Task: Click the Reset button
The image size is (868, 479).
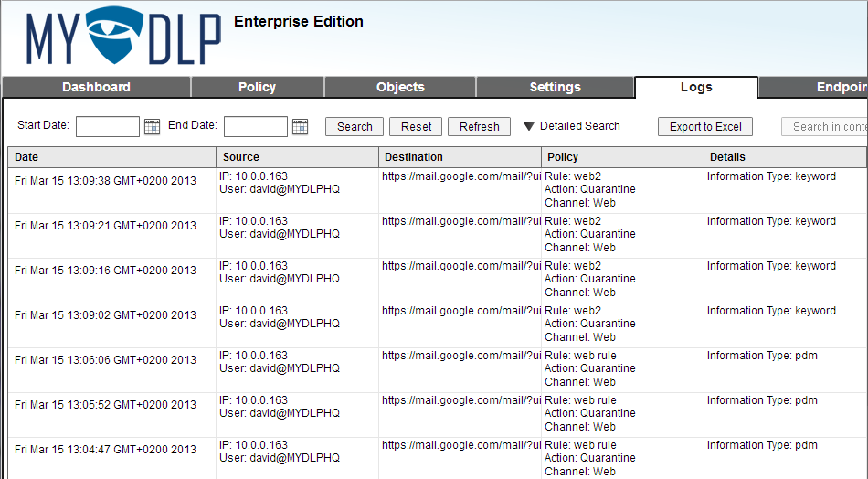Action: [416, 127]
